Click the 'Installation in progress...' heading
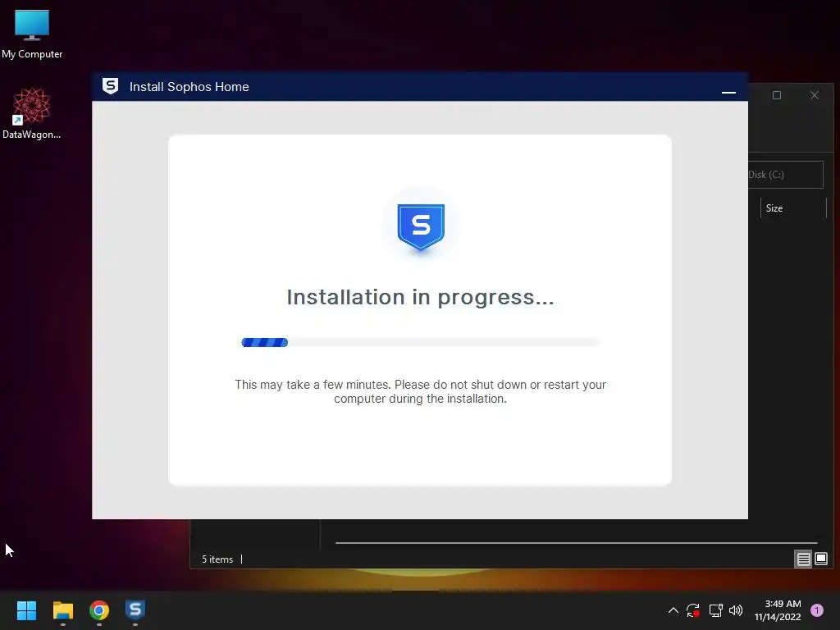Image resolution: width=840 pixels, height=630 pixels. coord(420,297)
